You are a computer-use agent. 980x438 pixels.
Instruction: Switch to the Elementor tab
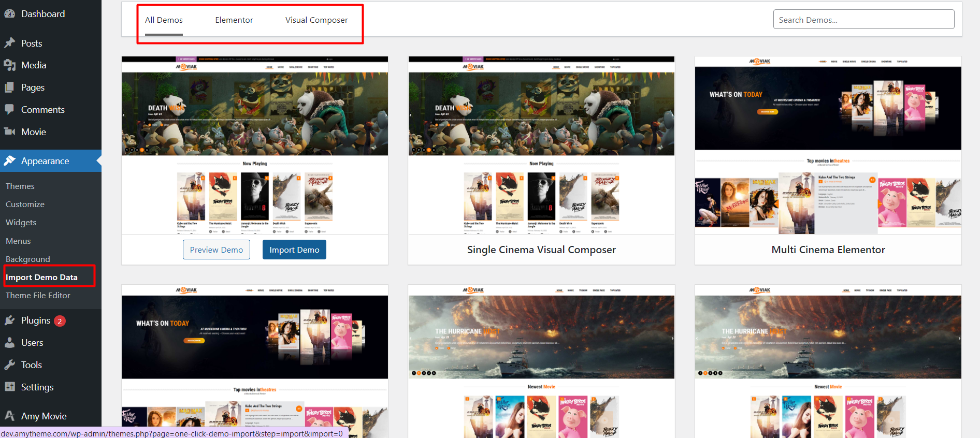click(234, 20)
